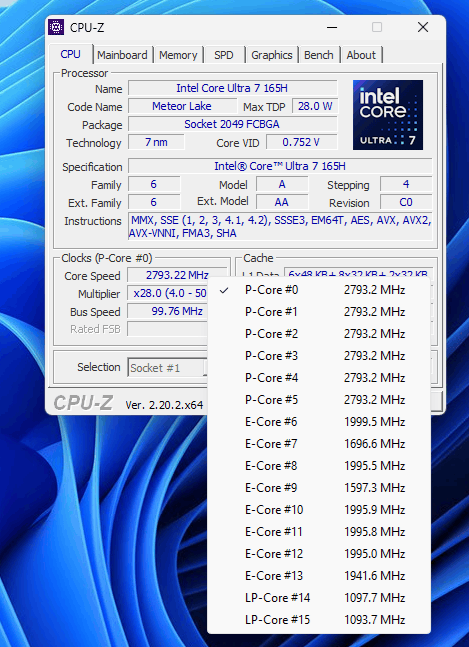Close the CPU-Z window
The height and width of the screenshot is (647, 469).
423,28
